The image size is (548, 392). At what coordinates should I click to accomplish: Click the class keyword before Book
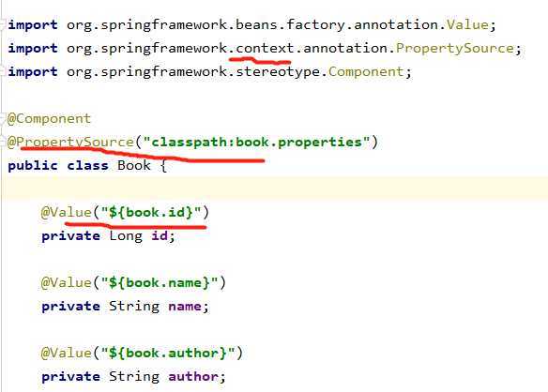pyautogui.click(x=87, y=165)
